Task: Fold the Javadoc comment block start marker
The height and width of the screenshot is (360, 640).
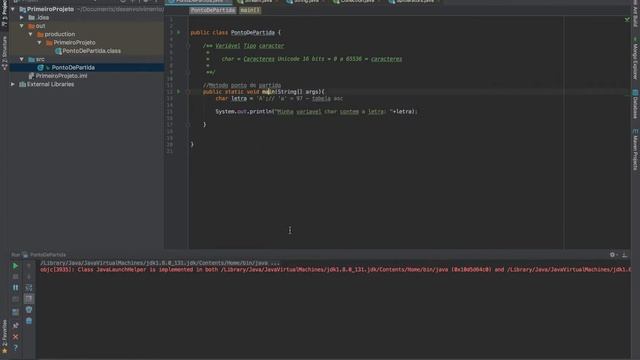Action: pos(188,46)
